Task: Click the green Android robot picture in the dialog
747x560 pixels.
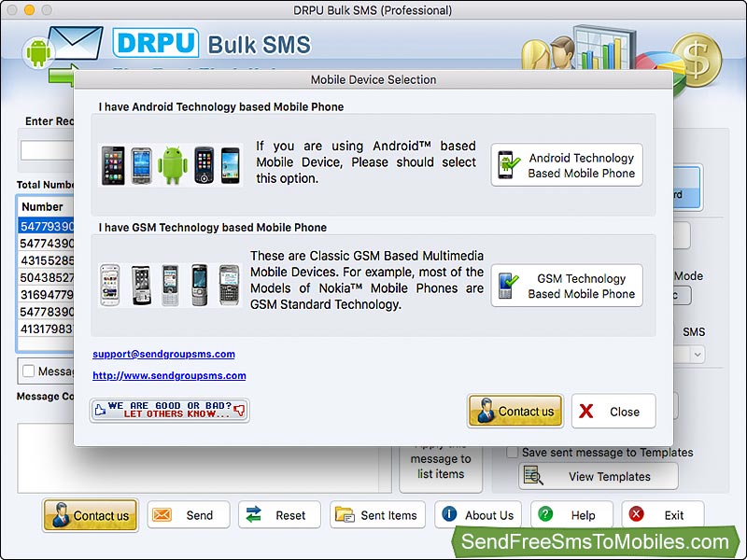Action: click(173, 165)
